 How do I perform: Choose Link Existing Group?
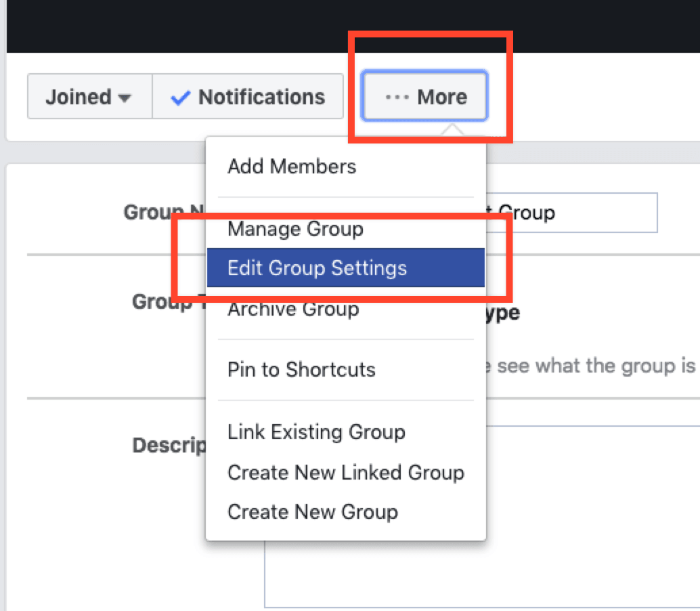[345, 432]
